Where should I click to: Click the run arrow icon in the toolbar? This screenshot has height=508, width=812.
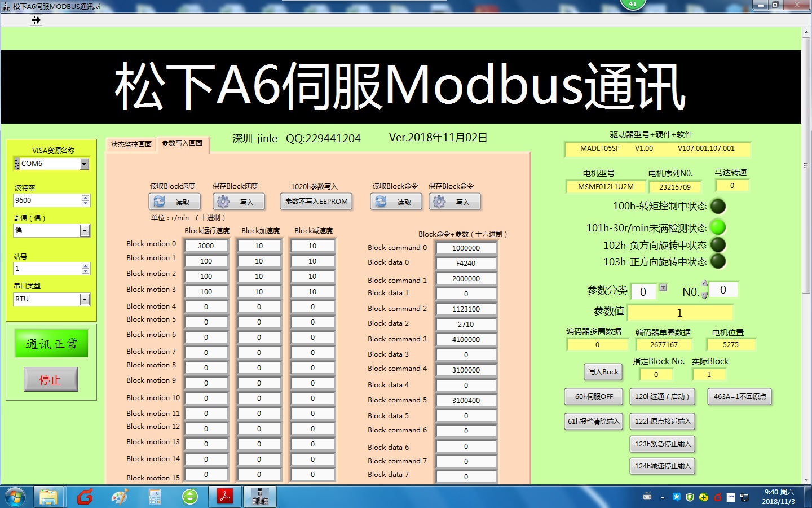click(36, 20)
